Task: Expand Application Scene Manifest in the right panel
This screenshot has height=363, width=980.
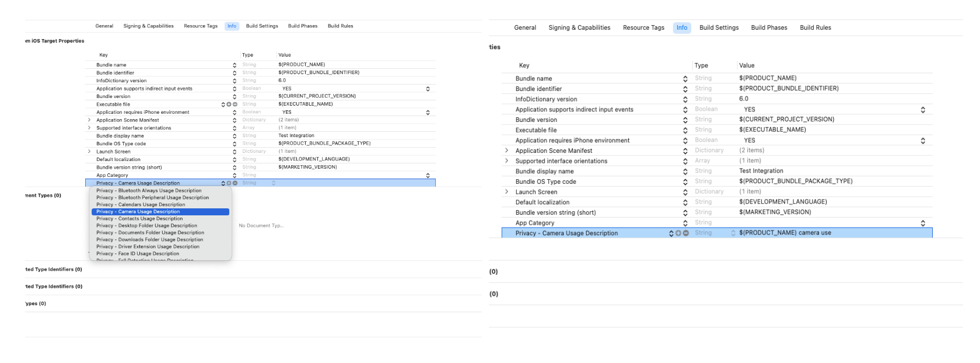Action: click(x=506, y=151)
